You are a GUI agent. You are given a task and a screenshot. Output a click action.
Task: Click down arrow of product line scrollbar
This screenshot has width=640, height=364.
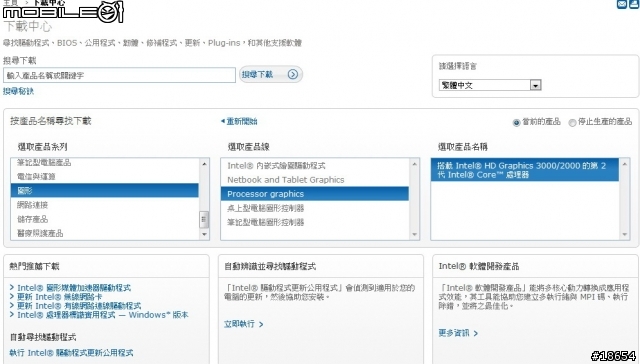click(414, 234)
